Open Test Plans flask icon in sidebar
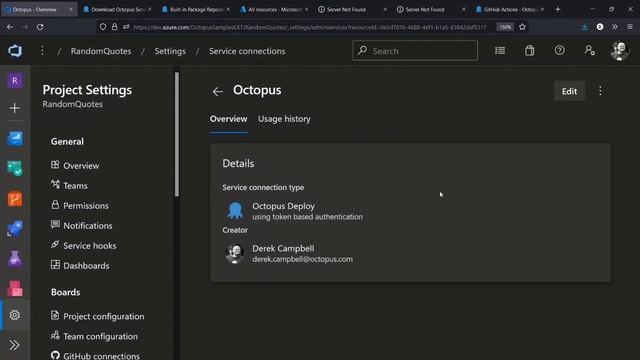This screenshot has height=360, width=640. pyautogui.click(x=15, y=259)
